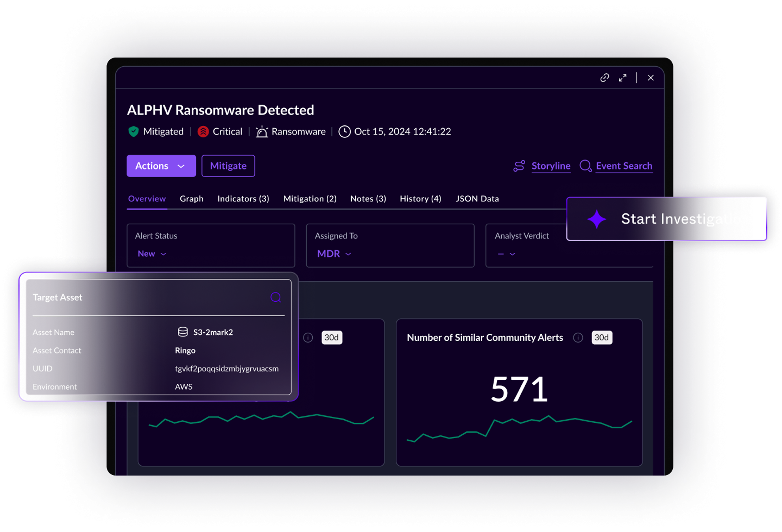This screenshot has width=782, height=532.
Task: Click the info icon beside Similar Community Alerts
Action: pyautogui.click(x=578, y=338)
